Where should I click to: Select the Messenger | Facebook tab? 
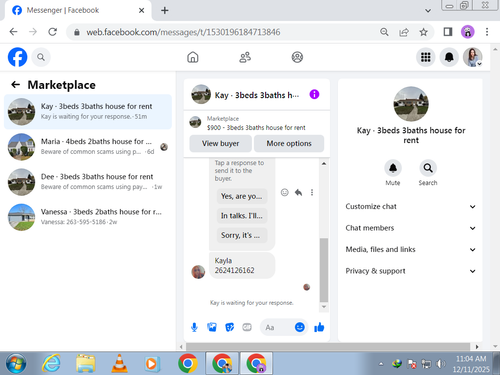tap(78, 10)
